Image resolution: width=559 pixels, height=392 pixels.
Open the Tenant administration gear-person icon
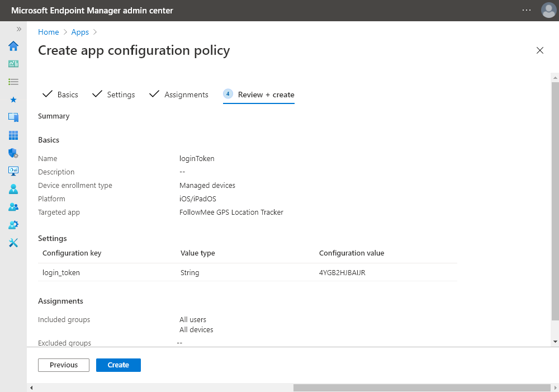coord(13,225)
